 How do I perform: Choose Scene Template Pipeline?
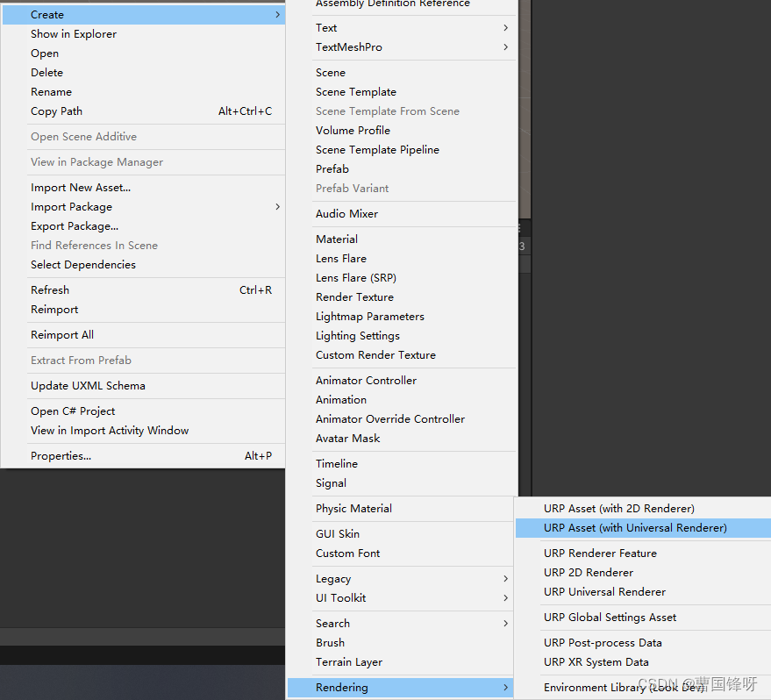coord(402,149)
